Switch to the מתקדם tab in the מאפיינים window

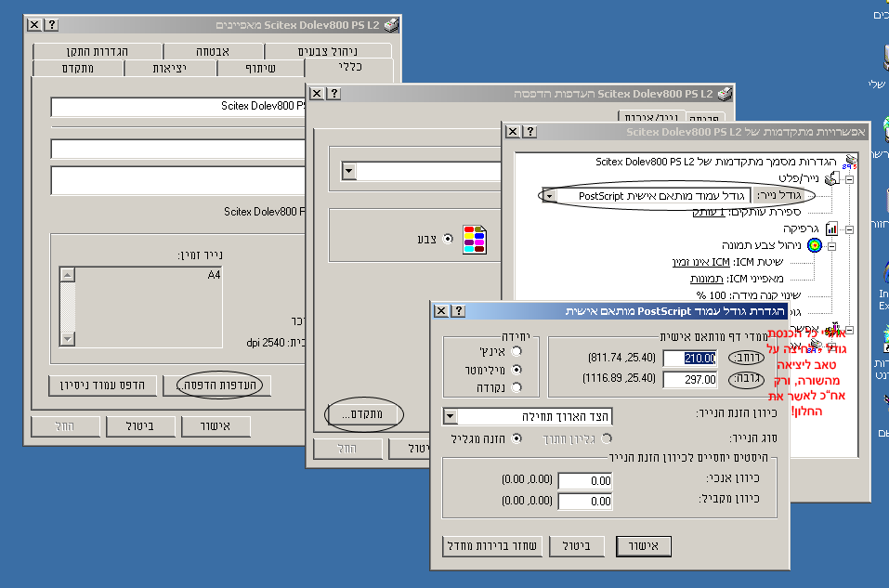78,68
